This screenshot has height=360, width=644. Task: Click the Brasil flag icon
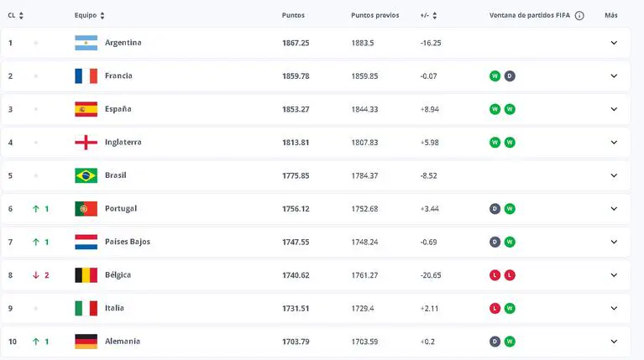86,175
